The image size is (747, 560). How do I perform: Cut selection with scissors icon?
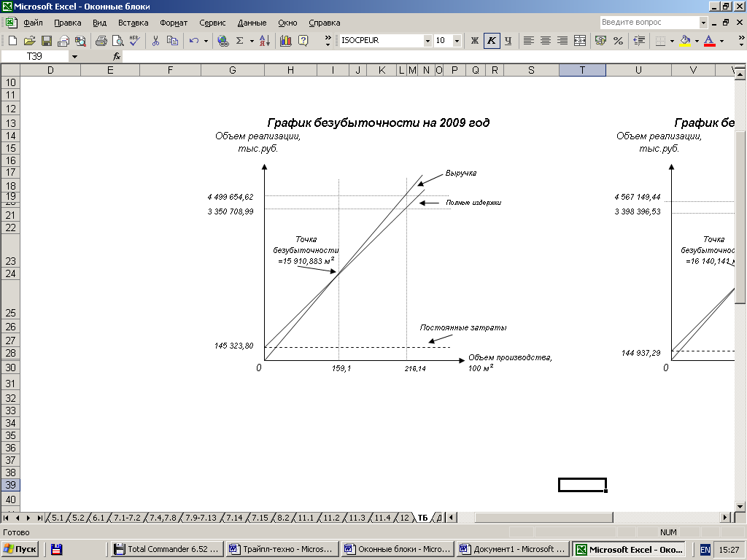tap(155, 41)
